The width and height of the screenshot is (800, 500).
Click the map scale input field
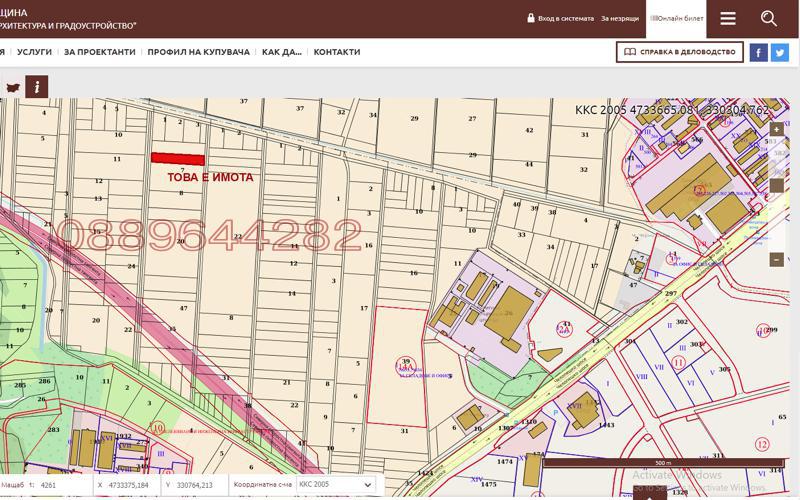coord(63,485)
